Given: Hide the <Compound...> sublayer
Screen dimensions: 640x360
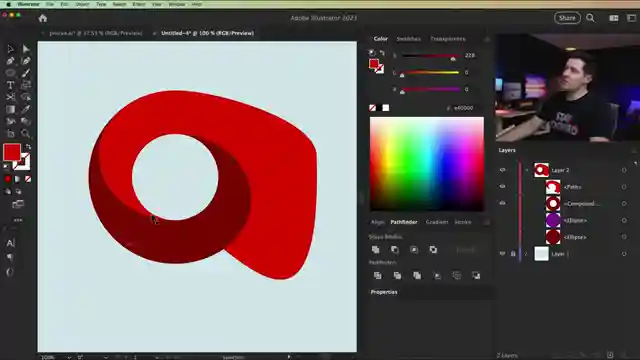Looking at the screenshot, I should pos(502,203).
